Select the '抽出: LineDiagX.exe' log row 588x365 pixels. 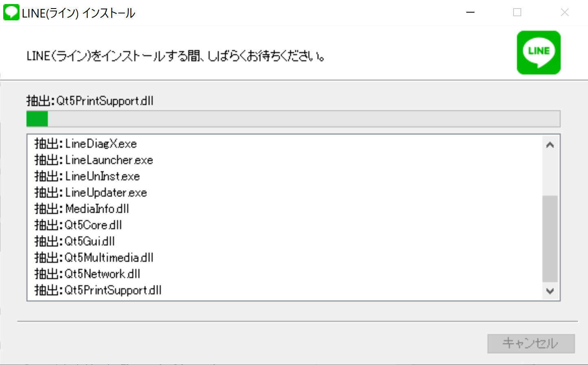click(x=284, y=144)
